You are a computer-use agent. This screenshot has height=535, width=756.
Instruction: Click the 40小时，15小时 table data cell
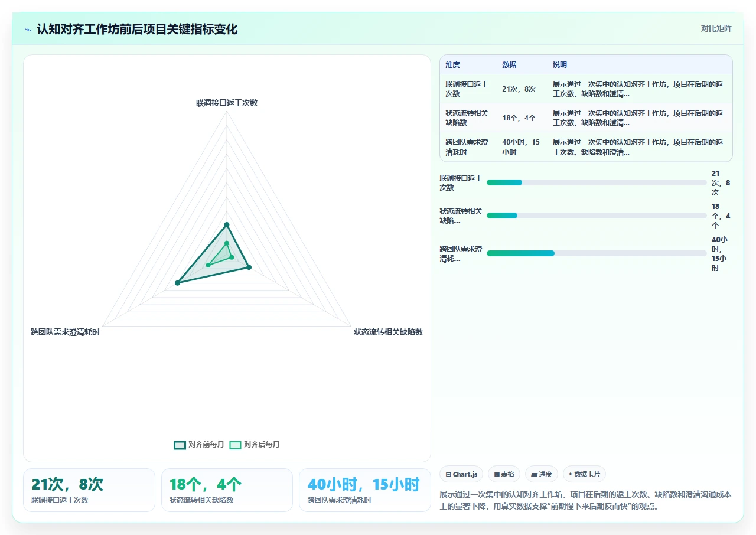[522, 147]
